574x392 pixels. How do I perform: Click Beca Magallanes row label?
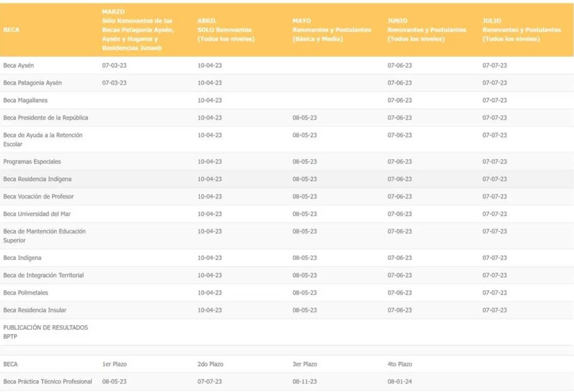pos(25,101)
